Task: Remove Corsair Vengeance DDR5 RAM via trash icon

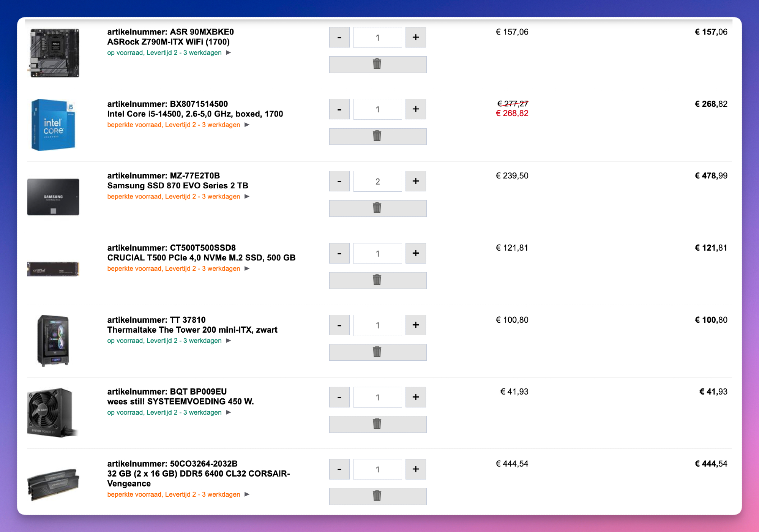Action: pyautogui.click(x=377, y=496)
